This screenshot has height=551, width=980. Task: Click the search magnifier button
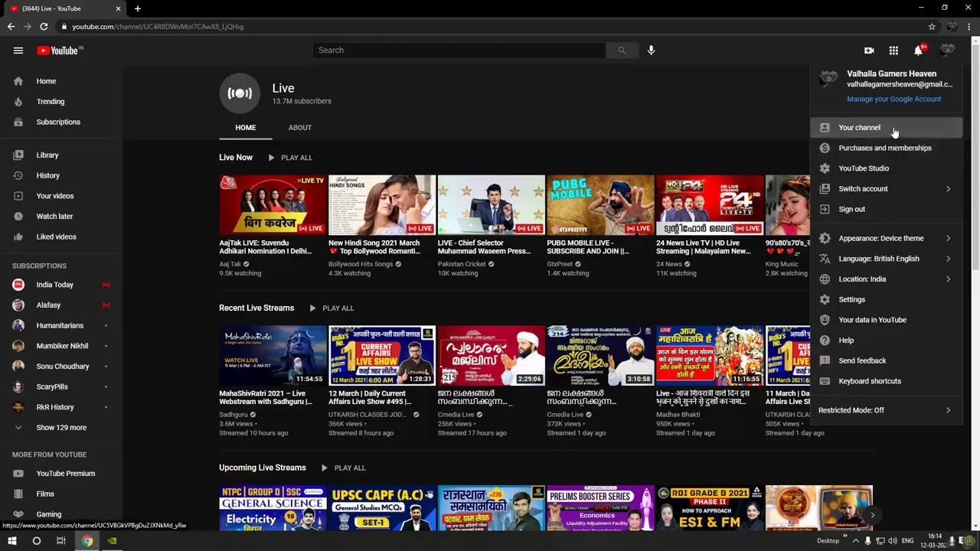point(622,51)
